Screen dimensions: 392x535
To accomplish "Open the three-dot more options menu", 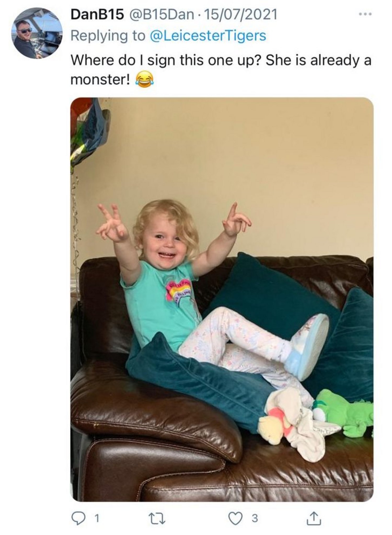I will [x=365, y=14].
